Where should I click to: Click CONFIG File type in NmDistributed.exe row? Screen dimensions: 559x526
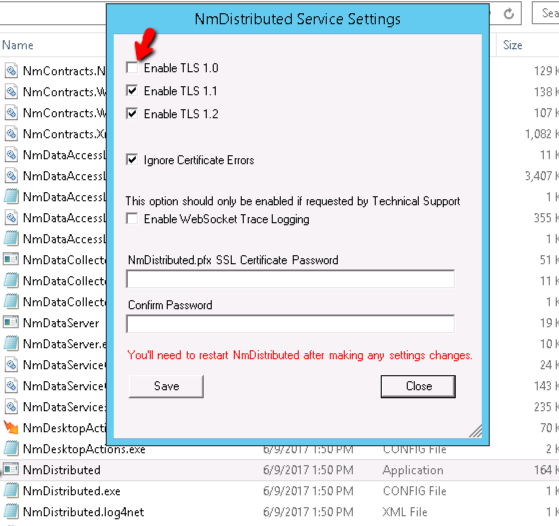tap(414, 491)
